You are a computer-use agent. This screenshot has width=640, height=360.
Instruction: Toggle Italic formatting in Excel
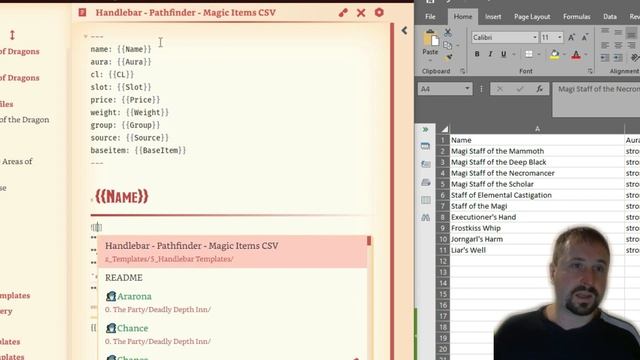[x=490, y=54]
